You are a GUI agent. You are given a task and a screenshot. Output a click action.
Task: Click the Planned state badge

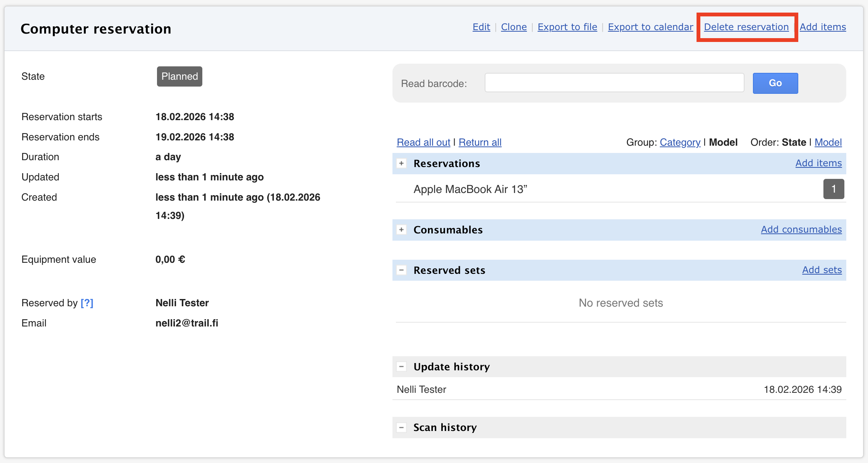179,76
